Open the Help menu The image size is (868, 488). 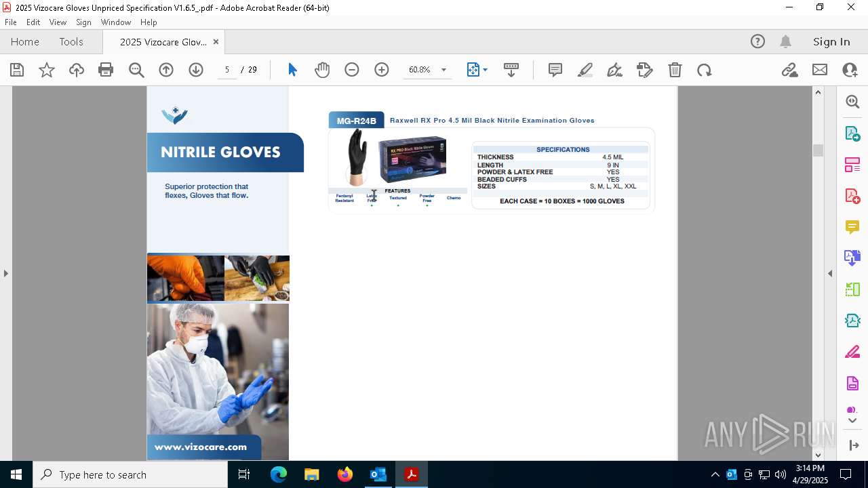coord(149,22)
